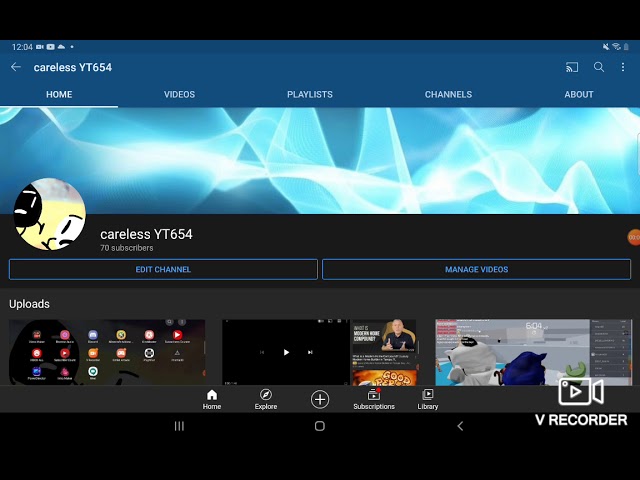Click the '70 subscribers' text

click(127, 248)
